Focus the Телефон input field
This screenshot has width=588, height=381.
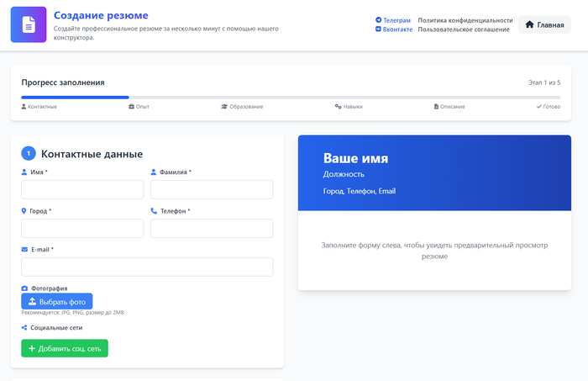[212, 228]
